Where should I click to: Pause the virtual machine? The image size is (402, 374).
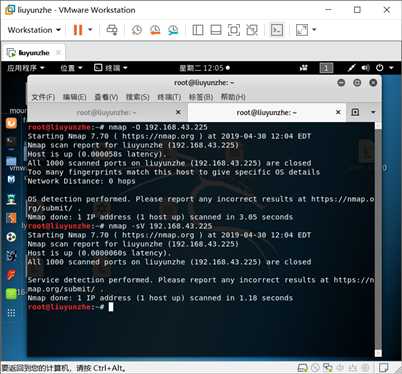[78, 30]
